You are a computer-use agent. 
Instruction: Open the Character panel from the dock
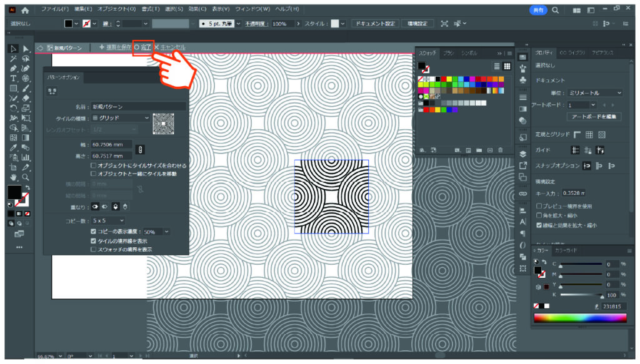tap(523, 222)
